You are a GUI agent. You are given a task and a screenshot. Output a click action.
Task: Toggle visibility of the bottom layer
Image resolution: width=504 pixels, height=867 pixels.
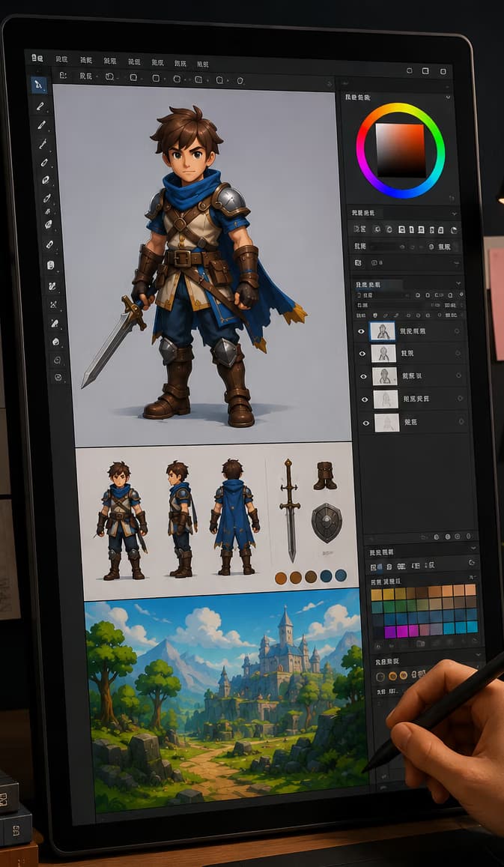pos(366,423)
